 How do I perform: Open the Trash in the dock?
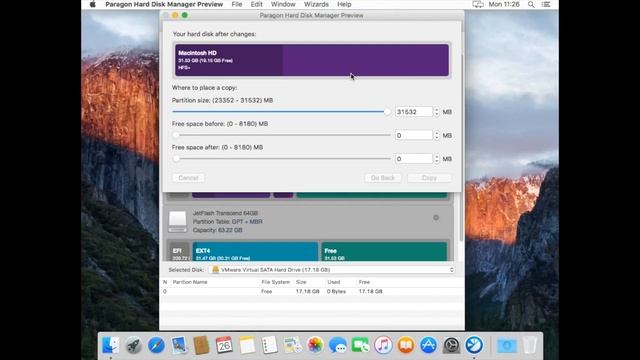pyautogui.click(x=529, y=345)
